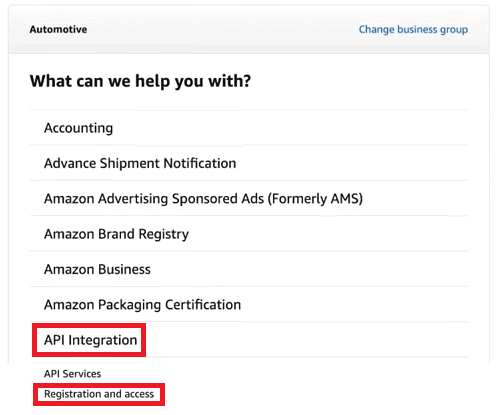500x415 pixels.
Task: Select Advance Shipment Notification topic
Action: click(x=249, y=163)
